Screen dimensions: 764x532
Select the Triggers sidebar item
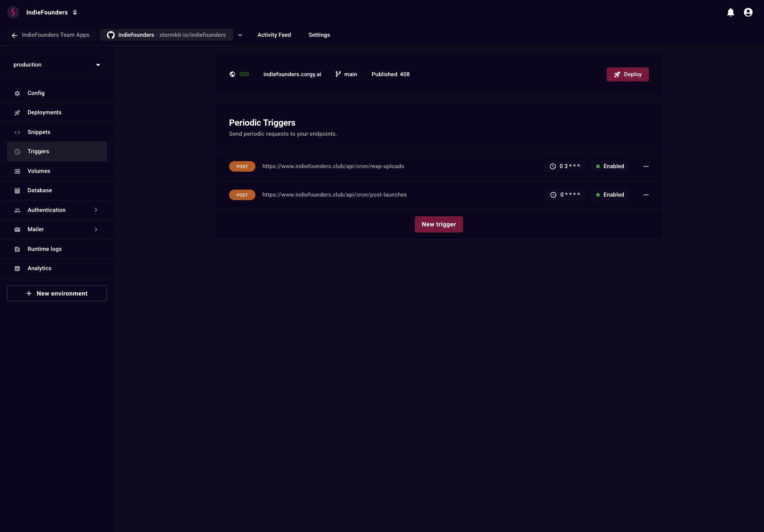click(57, 151)
